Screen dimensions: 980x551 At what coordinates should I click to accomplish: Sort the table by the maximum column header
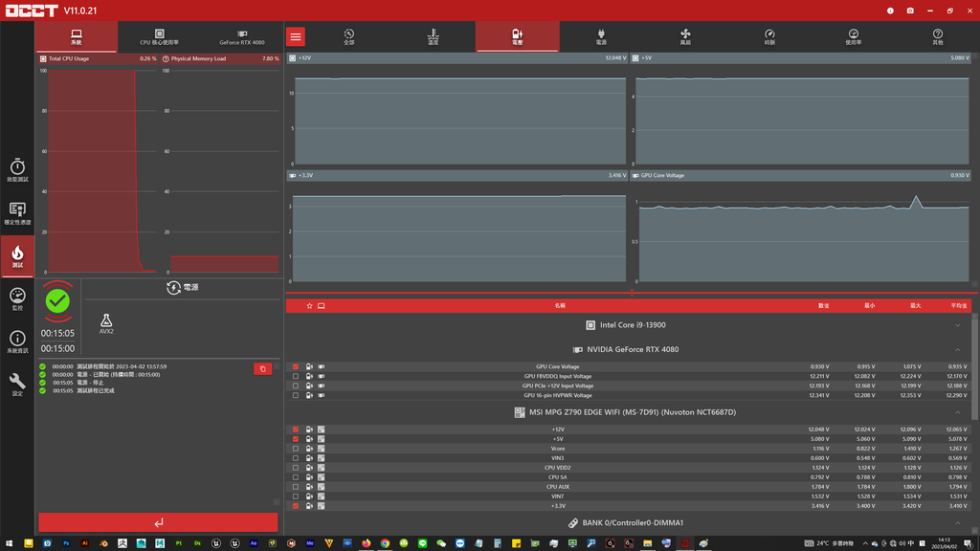[916, 305]
